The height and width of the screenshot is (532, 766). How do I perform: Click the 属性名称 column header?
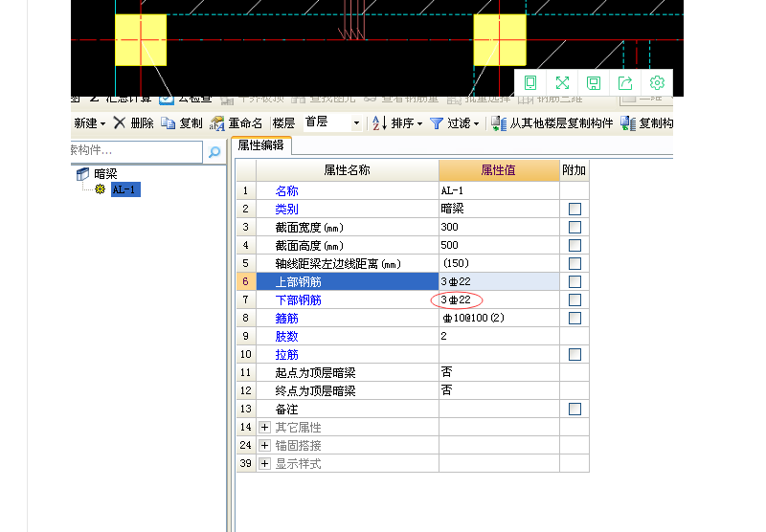point(347,170)
